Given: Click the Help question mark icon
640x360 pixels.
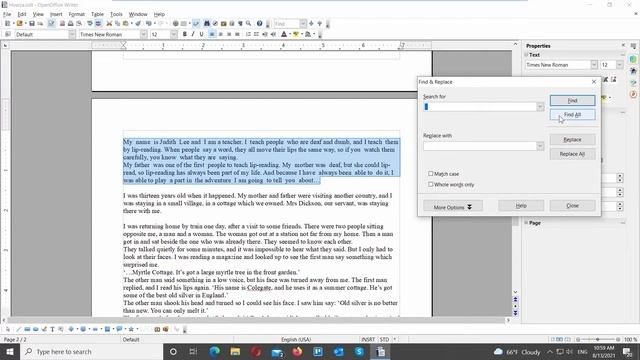Looking at the screenshot, I should (x=259, y=24).
